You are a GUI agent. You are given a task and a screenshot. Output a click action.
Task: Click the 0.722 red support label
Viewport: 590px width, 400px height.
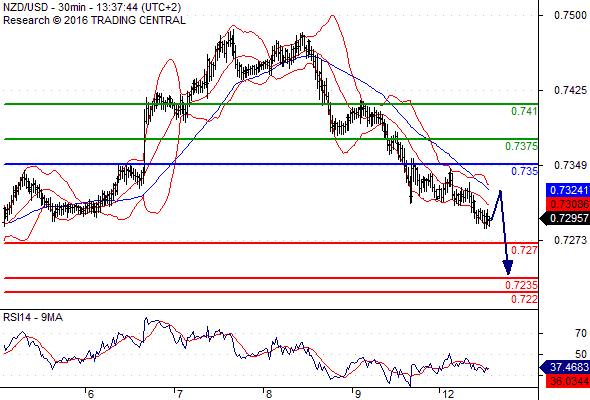point(524,300)
